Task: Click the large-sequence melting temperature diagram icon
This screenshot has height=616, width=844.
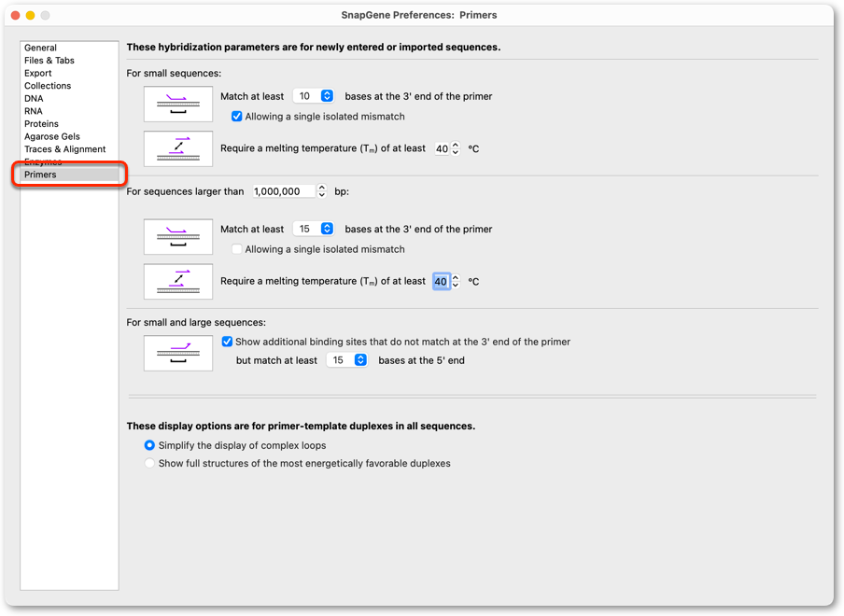Action: (178, 281)
